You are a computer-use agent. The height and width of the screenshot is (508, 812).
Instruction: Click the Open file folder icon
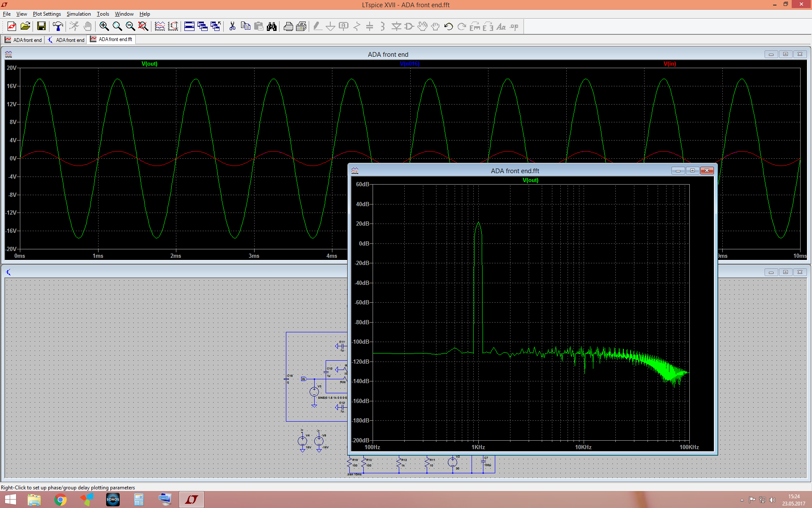tap(25, 27)
